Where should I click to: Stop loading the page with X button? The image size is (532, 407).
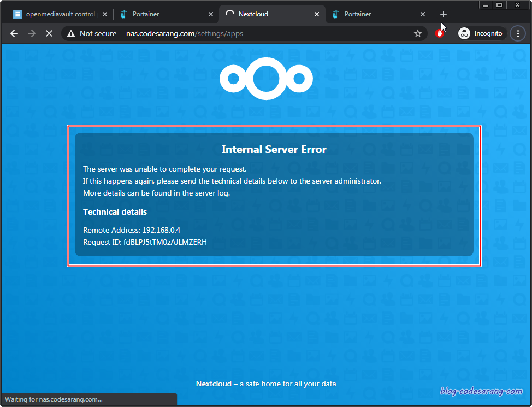[49, 33]
